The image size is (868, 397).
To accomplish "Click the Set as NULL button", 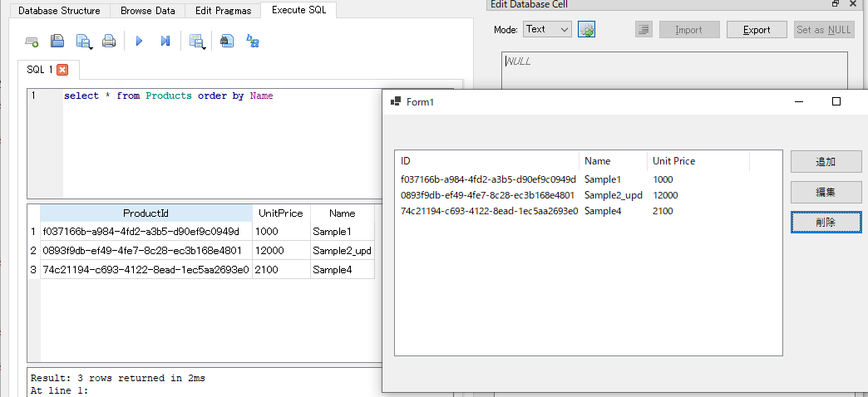I will [824, 30].
